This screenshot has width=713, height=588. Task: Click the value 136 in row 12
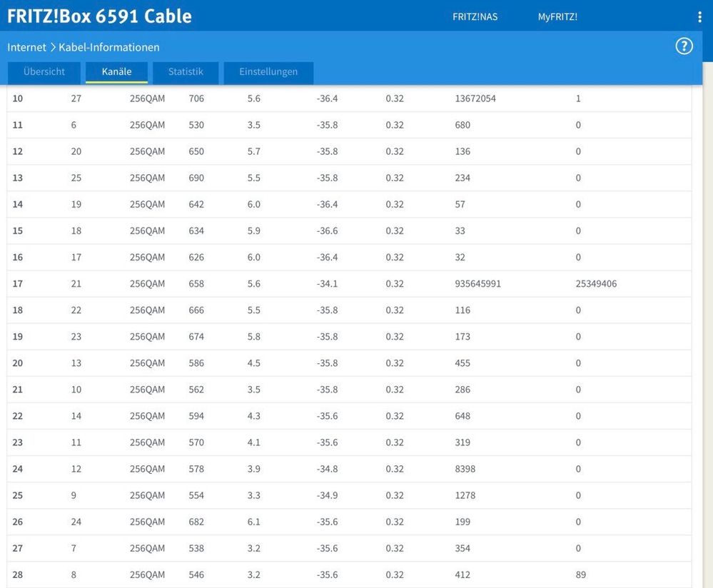point(462,151)
